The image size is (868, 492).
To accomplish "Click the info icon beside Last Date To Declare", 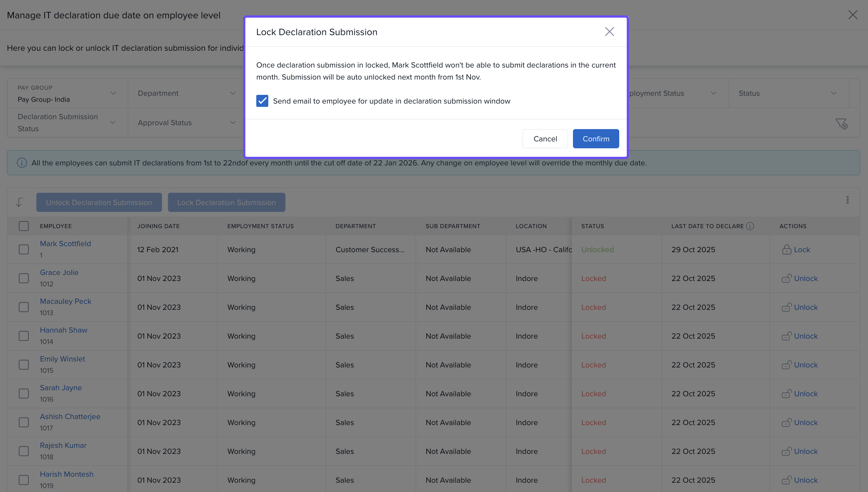I will click(x=750, y=226).
